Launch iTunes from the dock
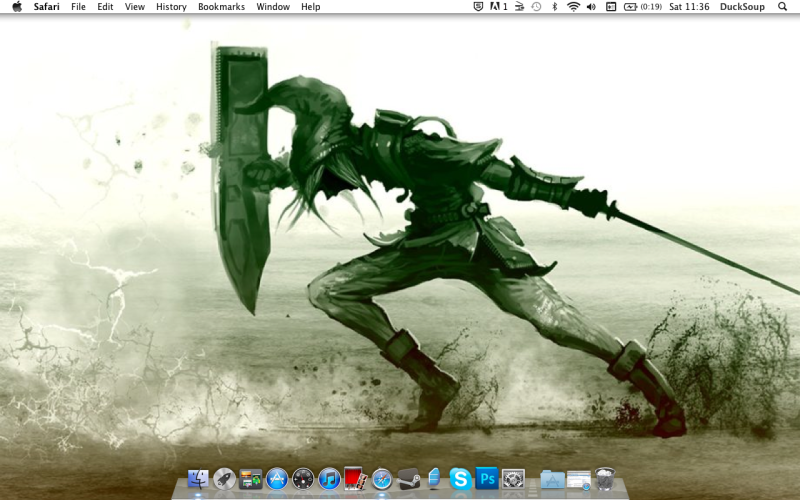The width and height of the screenshot is (800, 500). click(329, 479)
